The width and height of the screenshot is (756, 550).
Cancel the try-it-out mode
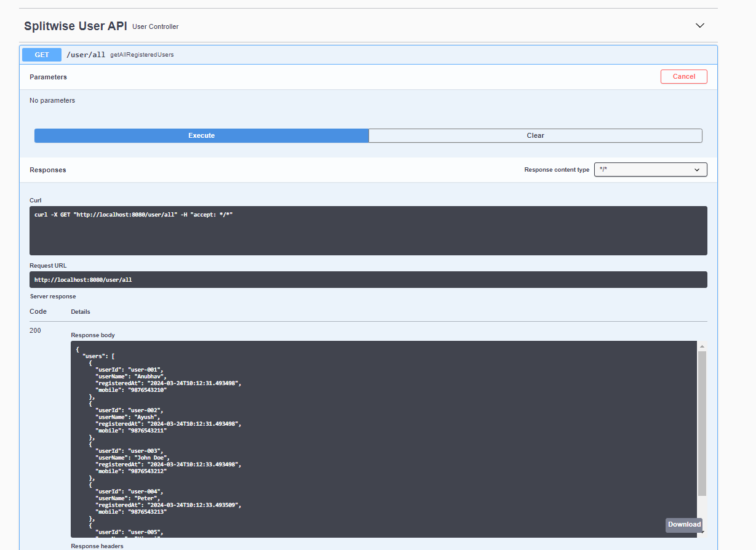coord(684,77)
